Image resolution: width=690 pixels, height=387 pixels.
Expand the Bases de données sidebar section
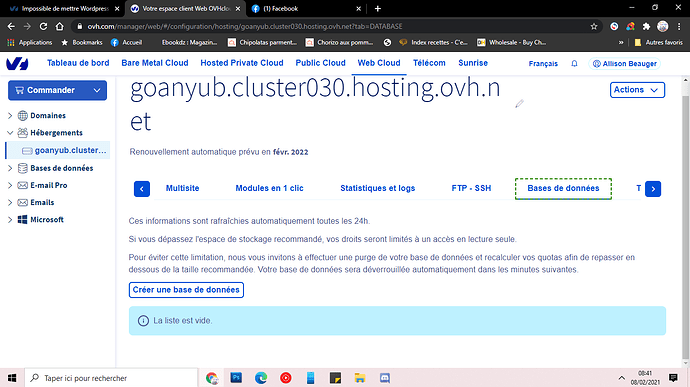coord(10,168)
